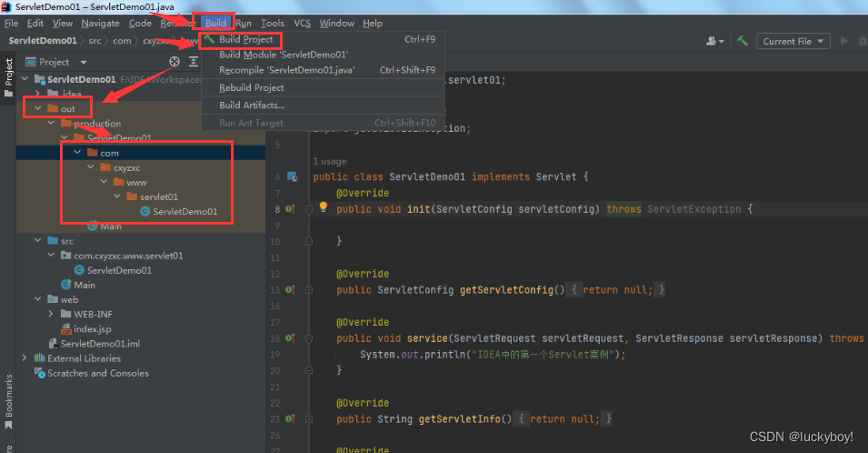Toggle the fold marker on line 23

click(x=309, y=419)
